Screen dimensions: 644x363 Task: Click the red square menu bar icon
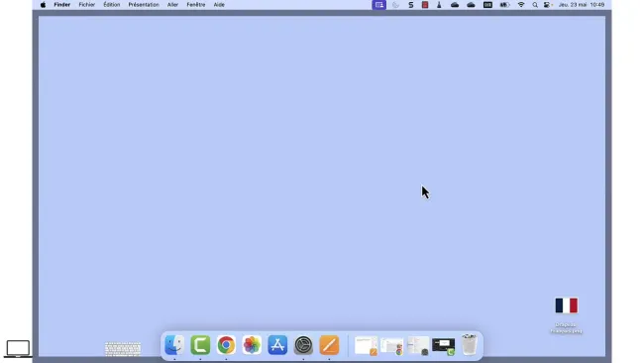pos(425,5)
